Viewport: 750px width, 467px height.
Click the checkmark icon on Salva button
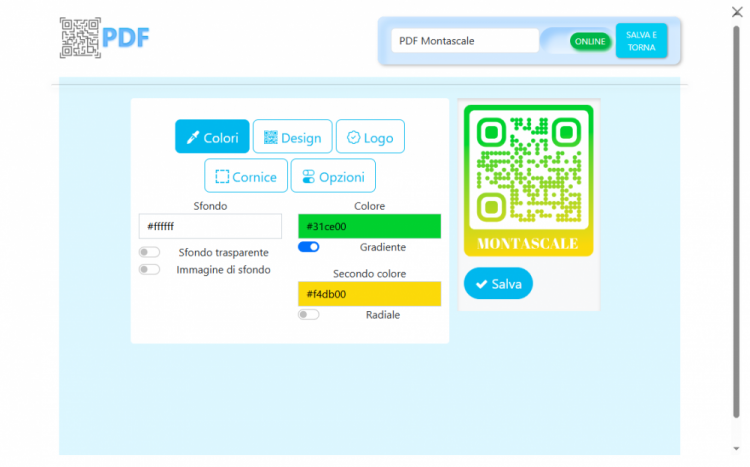[481, 284]
